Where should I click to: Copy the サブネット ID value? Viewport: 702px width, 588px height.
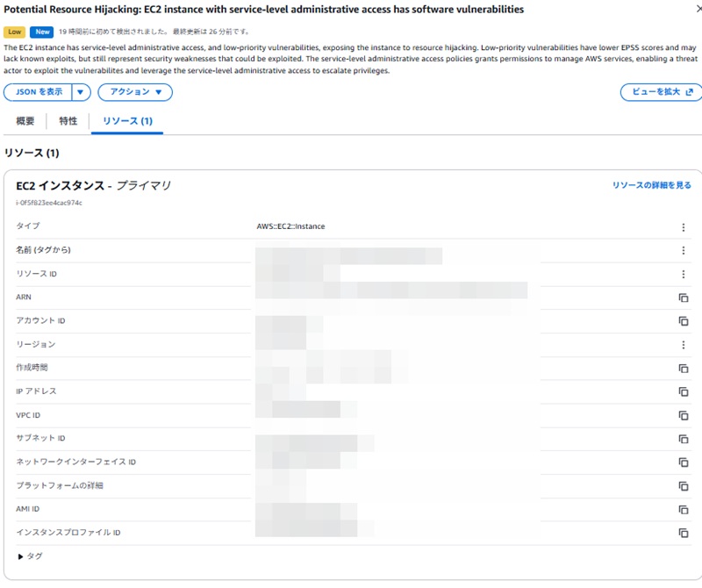pyautogui.click(x=683, y=439)
